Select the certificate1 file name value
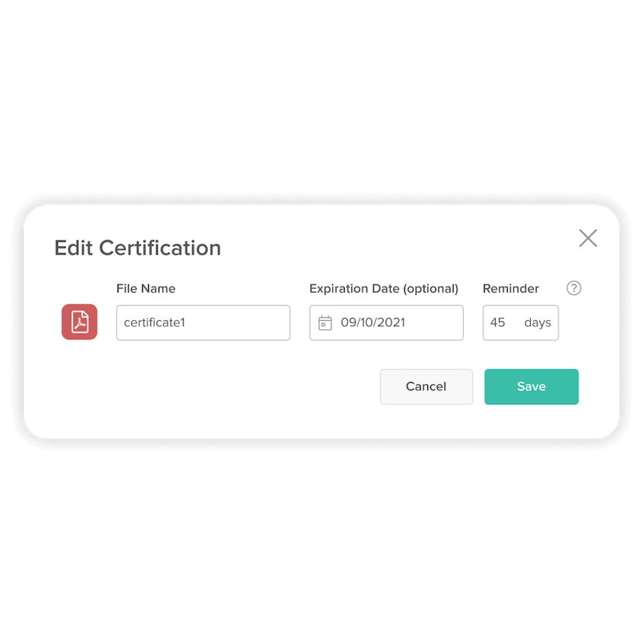 click(156, 322)
